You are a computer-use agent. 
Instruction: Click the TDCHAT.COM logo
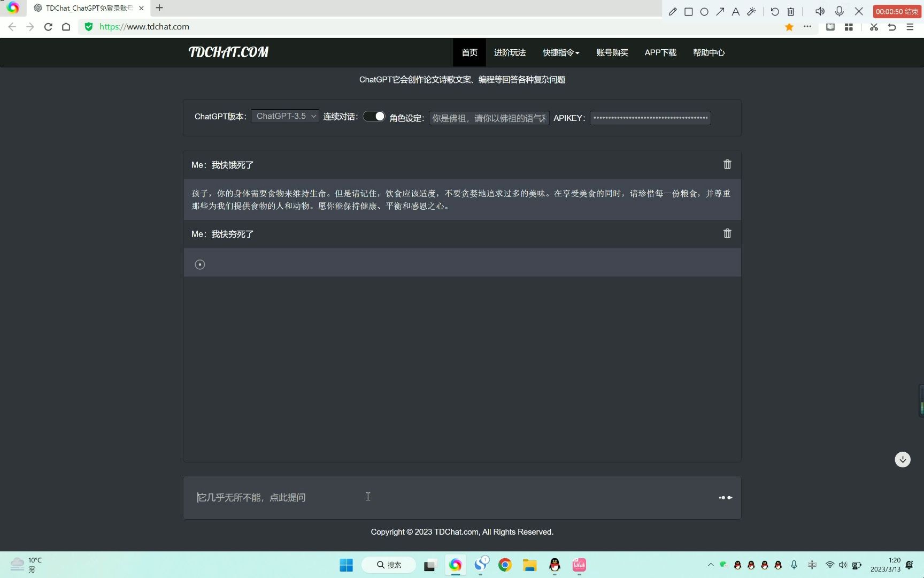[229, 52]
